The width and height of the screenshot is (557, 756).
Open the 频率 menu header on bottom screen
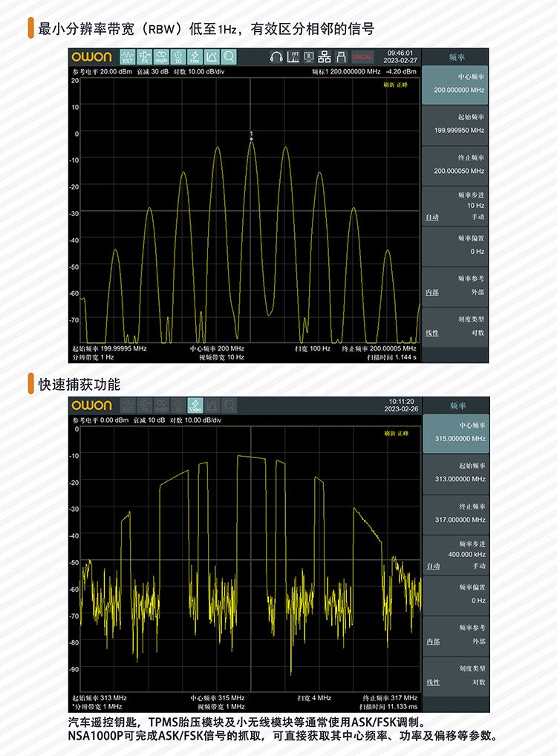coord(457,405)
